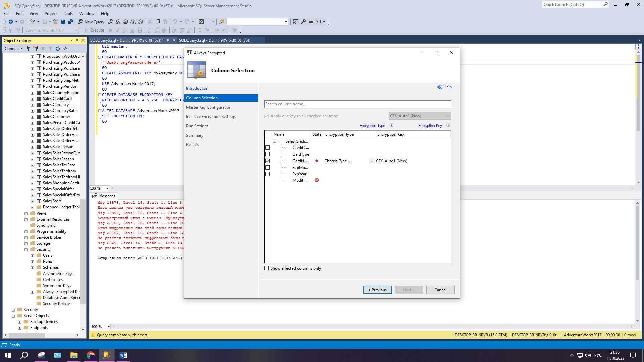Open the Project menu
Viewport: 644px width, 362px height.
51,14
